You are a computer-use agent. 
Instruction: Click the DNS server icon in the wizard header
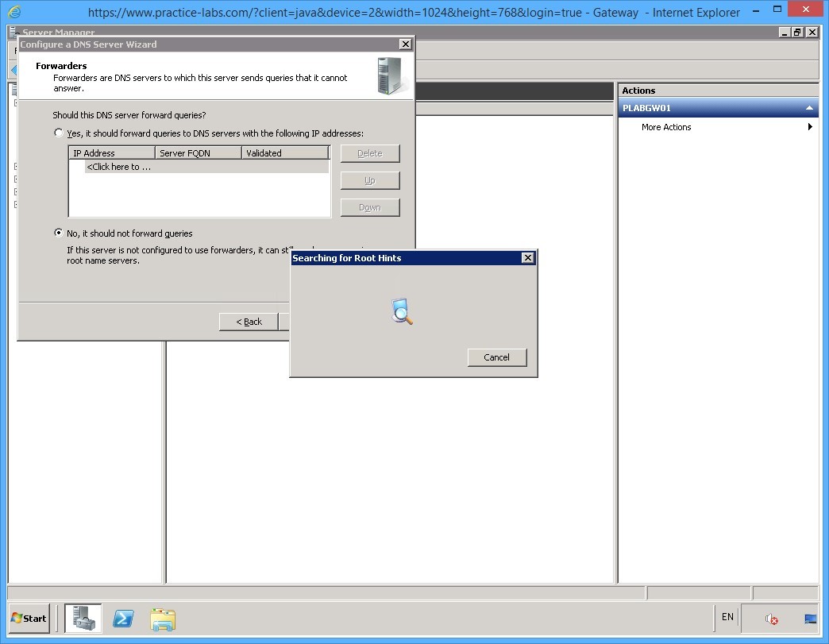click(x=391, y=76)
